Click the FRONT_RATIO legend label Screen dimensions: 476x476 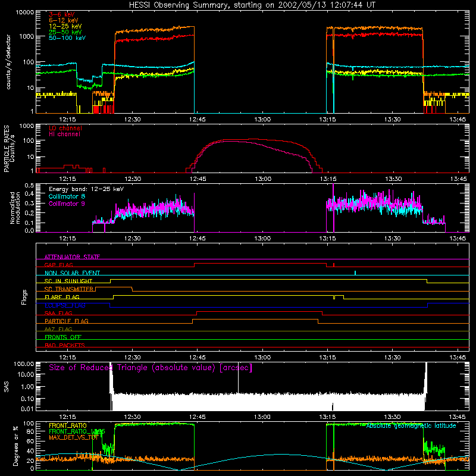[68, 425]
